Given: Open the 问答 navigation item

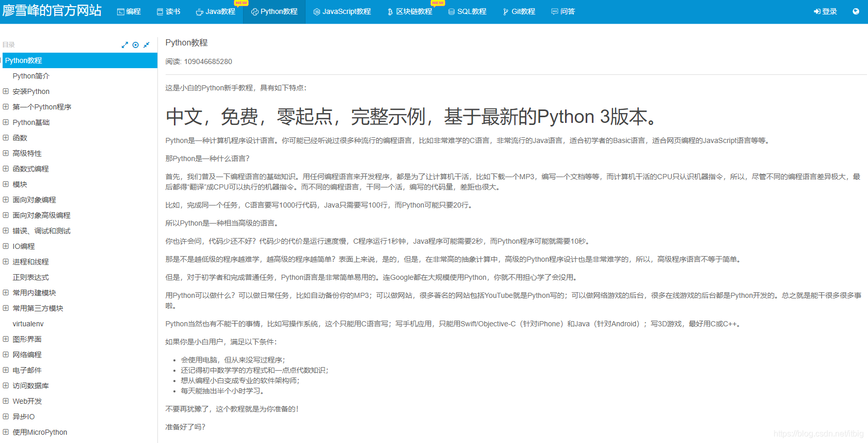Looking at the screenshot, I should (x=563, y=11).
